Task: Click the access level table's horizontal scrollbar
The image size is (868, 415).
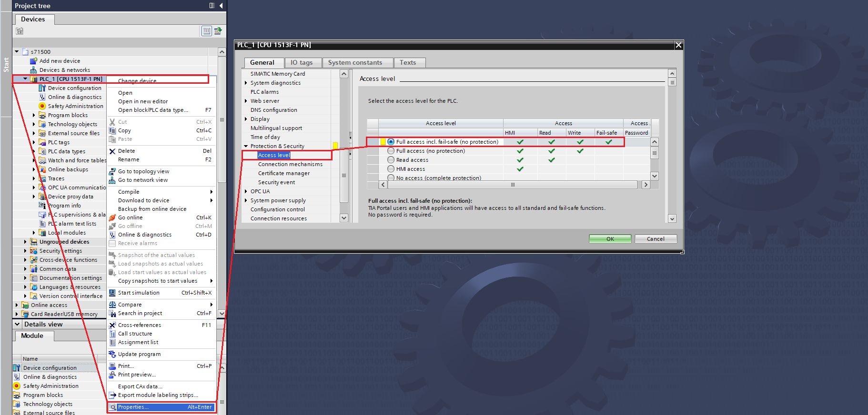Action: click(x=513, y=185)
